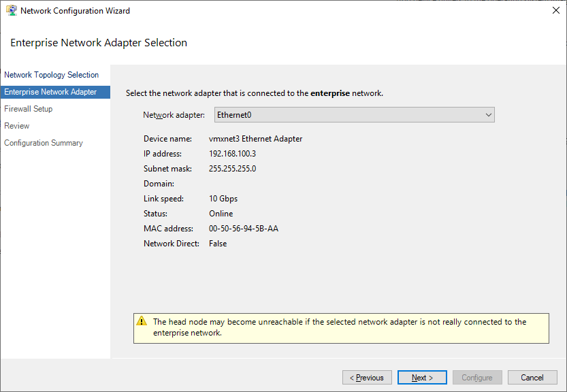Click the warning message about head node
This screenshot has height=392, width=567.
(339, 326)
